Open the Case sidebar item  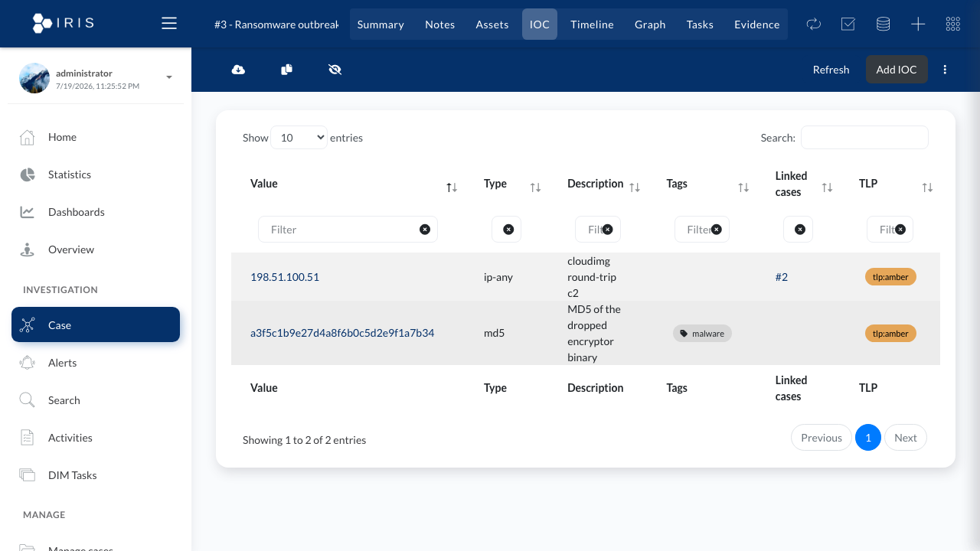pos(96,324)
